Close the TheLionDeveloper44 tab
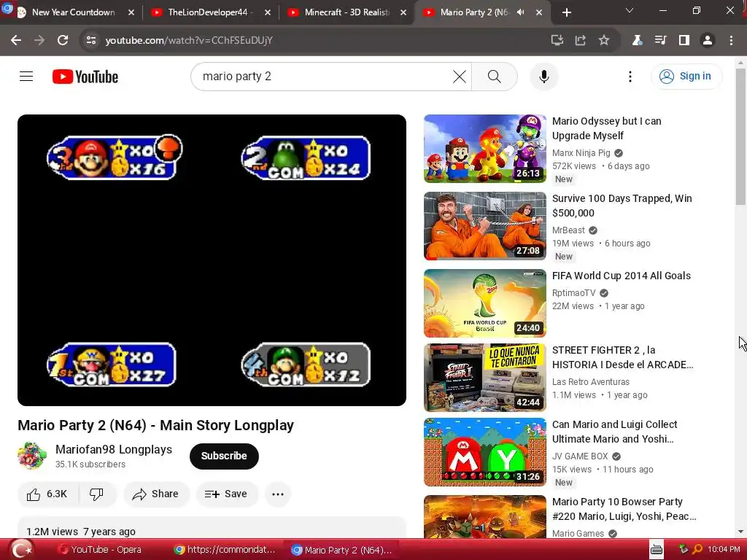Image resolution: width=747 pixels, height=560 pixels. tap(267, 12)
